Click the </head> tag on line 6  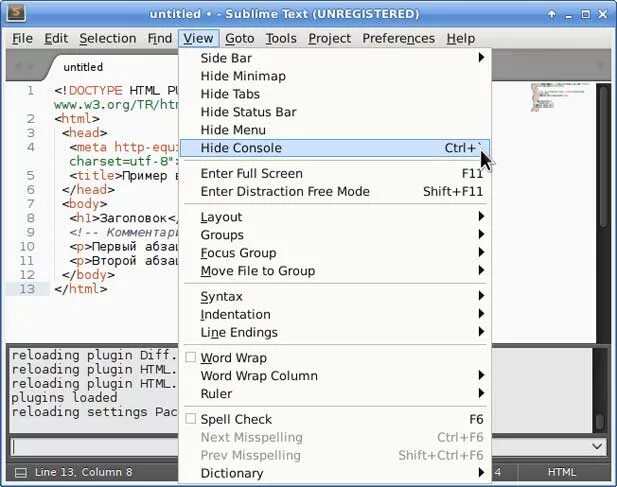89,190
